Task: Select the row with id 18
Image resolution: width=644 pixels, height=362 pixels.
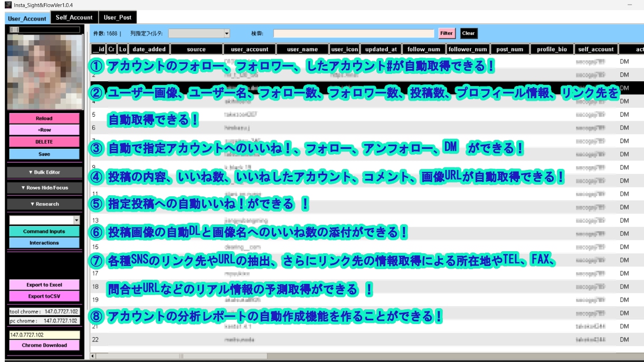Action: [367, 287]
